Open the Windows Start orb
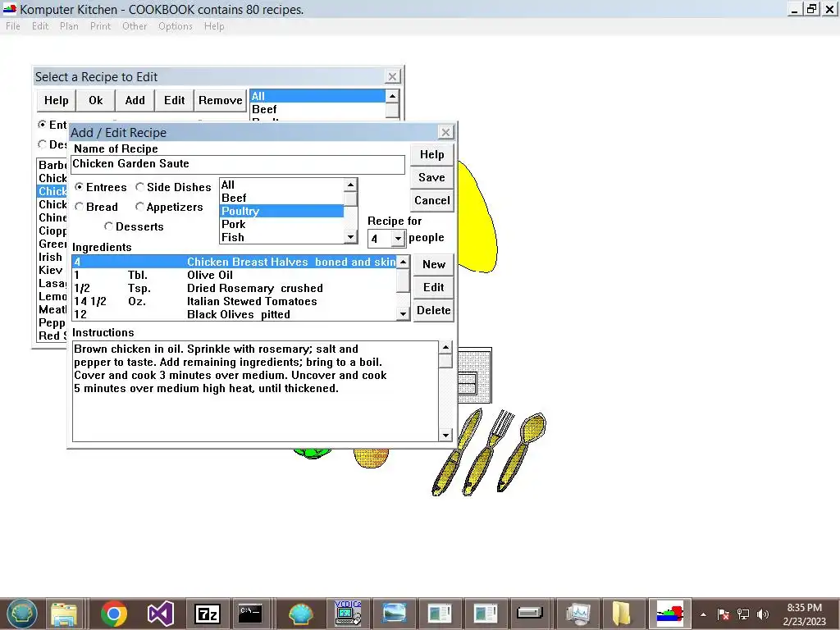Screen dimensions: 840x630 pyautogui.click(x=21, y=614)
